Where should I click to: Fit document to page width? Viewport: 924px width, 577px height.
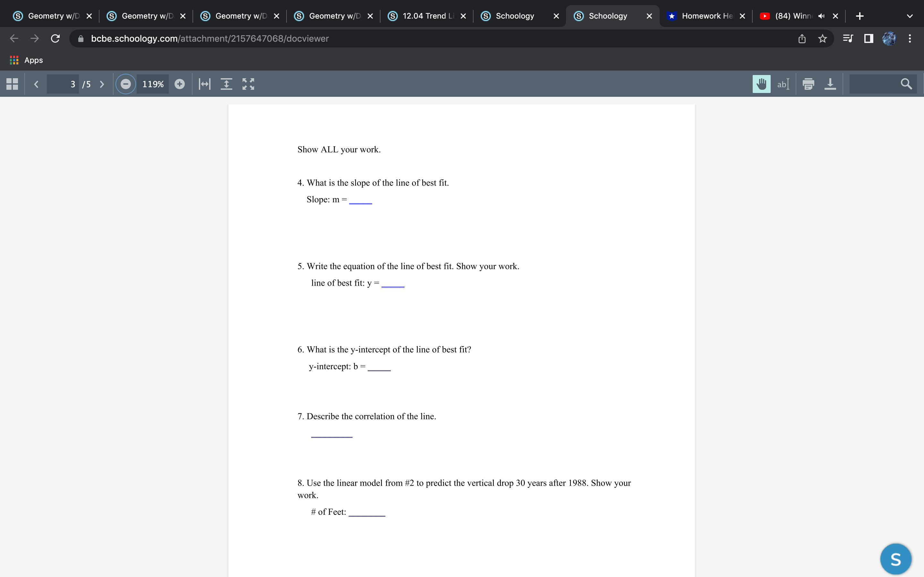coord(205,84)
